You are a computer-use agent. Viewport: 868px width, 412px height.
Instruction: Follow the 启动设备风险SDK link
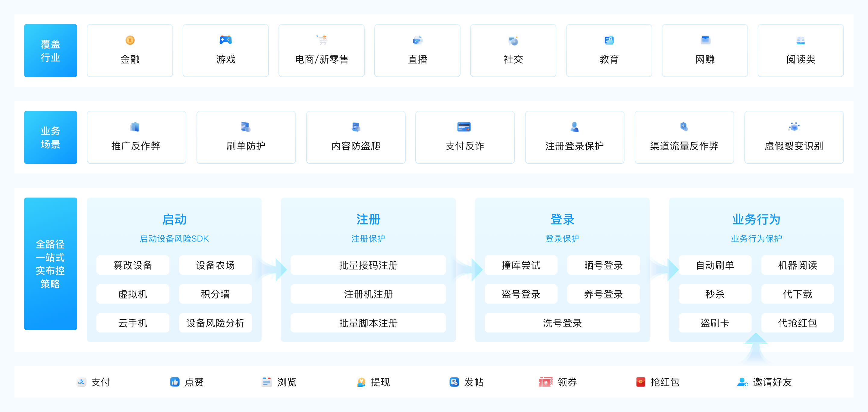tap(174, 239)
